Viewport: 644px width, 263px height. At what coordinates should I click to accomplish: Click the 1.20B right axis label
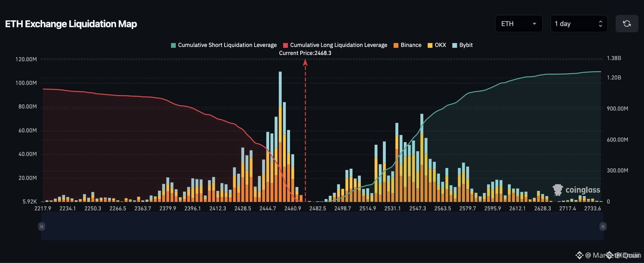pos(614,78)
